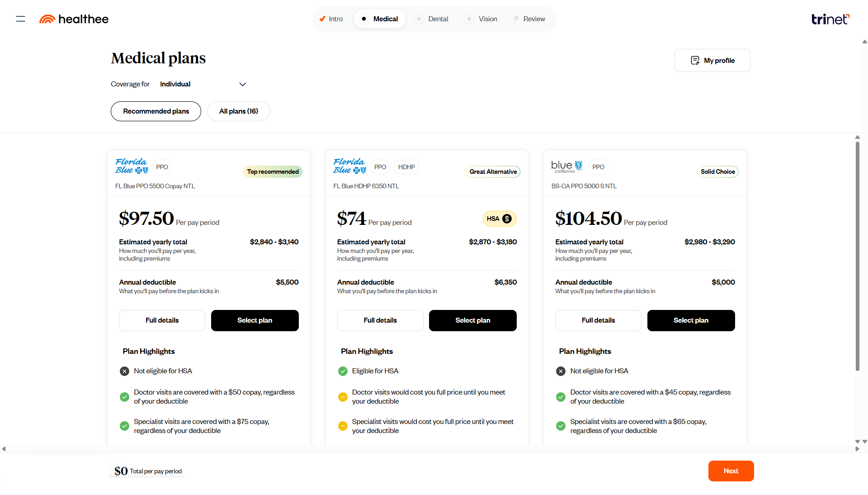The height and width of the screenshot is (495, 868).
Task: Switch to All plans (16) filter
Action: click(238, 111)
